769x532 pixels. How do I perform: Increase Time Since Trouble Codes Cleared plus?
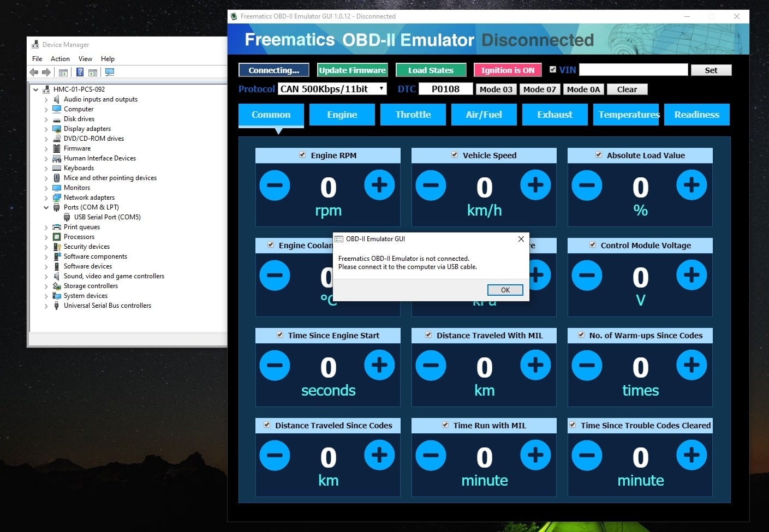tap(691, 455)
